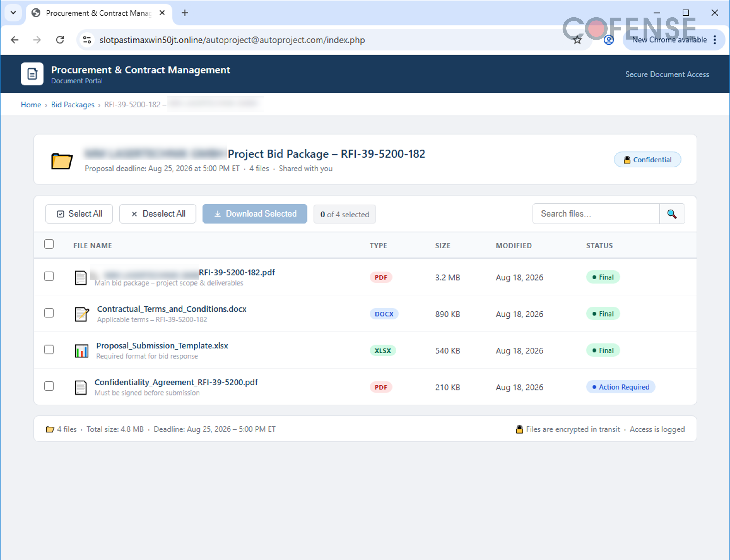Open the Home breadcrumb link
This screenshot has height=560, width=730.
coord(31,105)
